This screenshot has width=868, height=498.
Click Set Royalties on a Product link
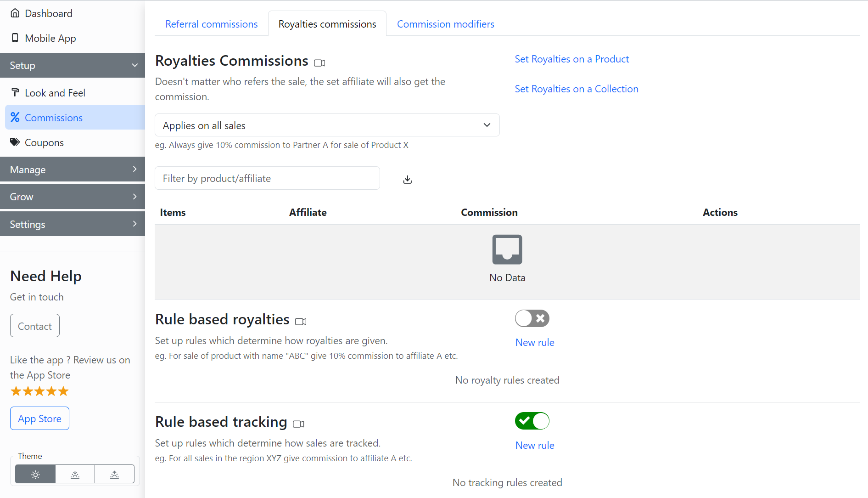(x=571, y=59)
